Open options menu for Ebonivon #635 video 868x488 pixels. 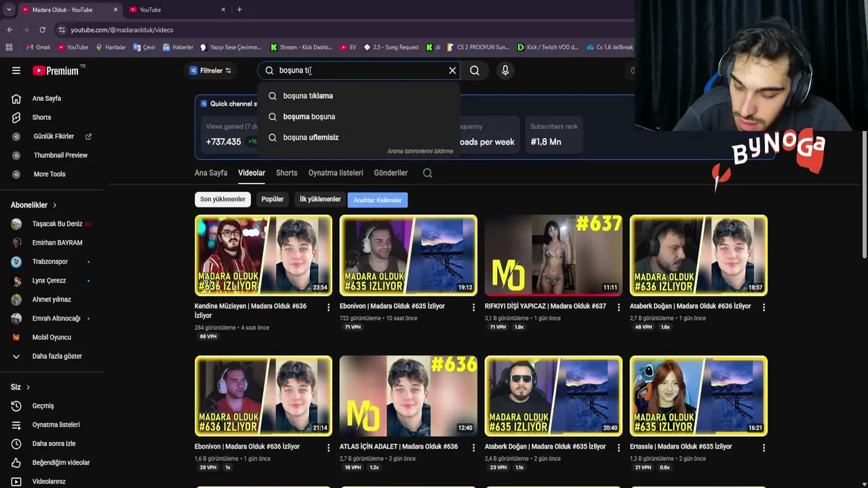[474, 307]
